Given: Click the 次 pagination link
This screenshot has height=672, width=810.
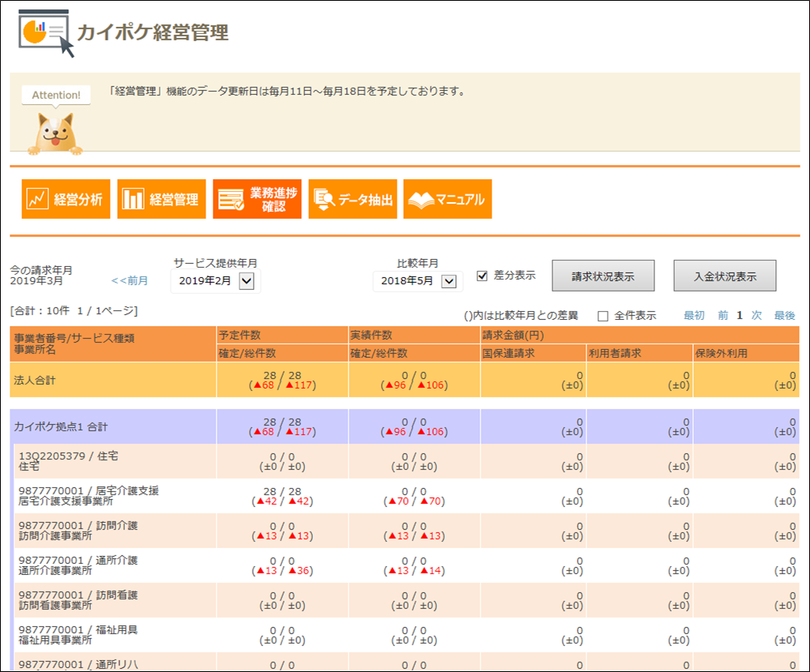Looking at the screenshot, I should pyautogui.click(x=756, y=315).
